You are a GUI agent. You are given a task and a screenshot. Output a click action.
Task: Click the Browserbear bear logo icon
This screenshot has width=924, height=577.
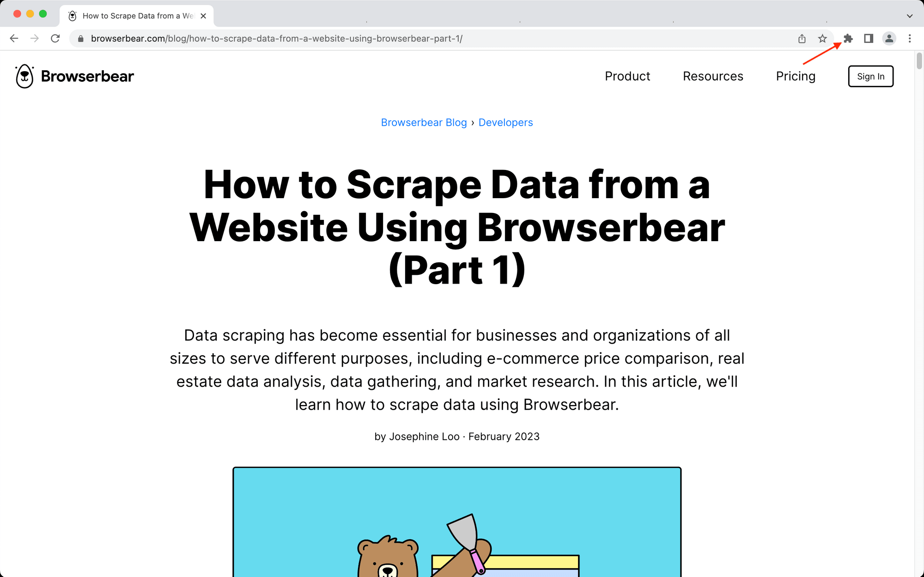(24, 76)
